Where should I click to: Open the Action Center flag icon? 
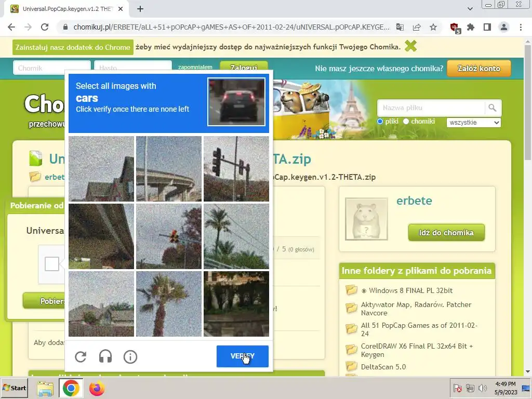pyautogui.click(x=457, y=388)
